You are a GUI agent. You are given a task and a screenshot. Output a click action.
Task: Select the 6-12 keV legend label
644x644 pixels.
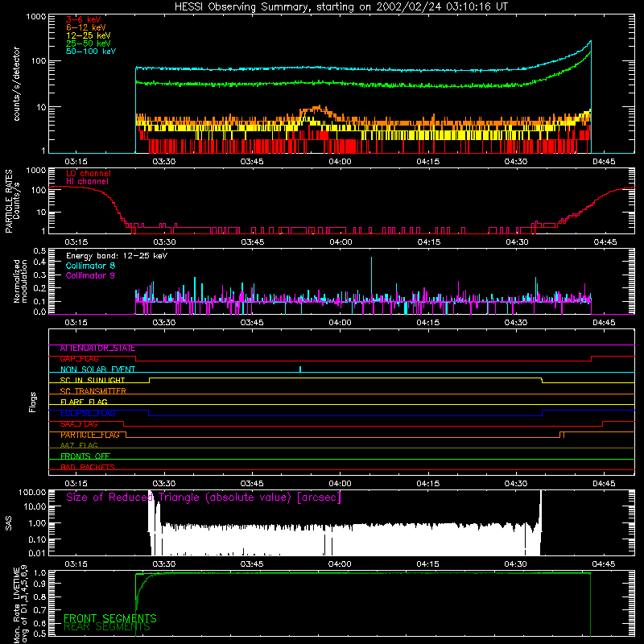[x=86, y=27]
